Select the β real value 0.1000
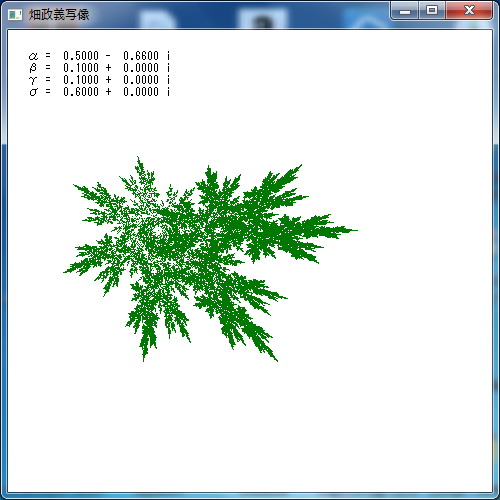This screenshot has height=500, width=500. coord(81,68)
